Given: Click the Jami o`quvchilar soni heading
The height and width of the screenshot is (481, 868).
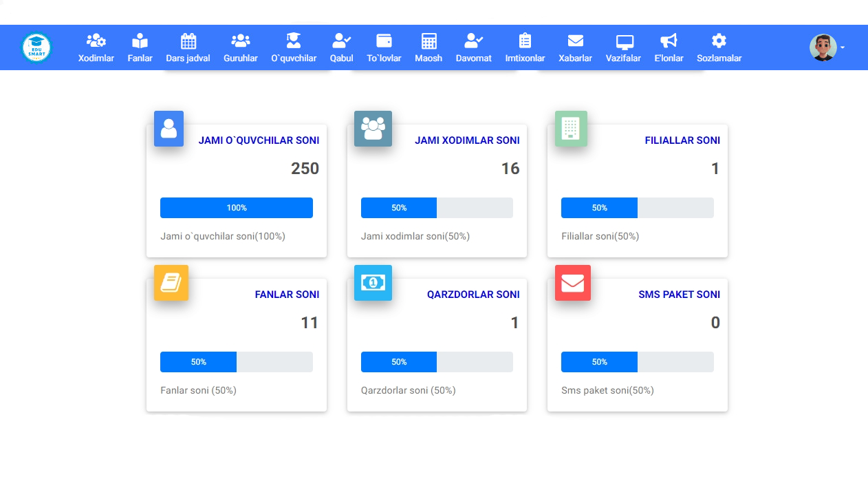Looking at the screenshot, I should click(259, 140).
